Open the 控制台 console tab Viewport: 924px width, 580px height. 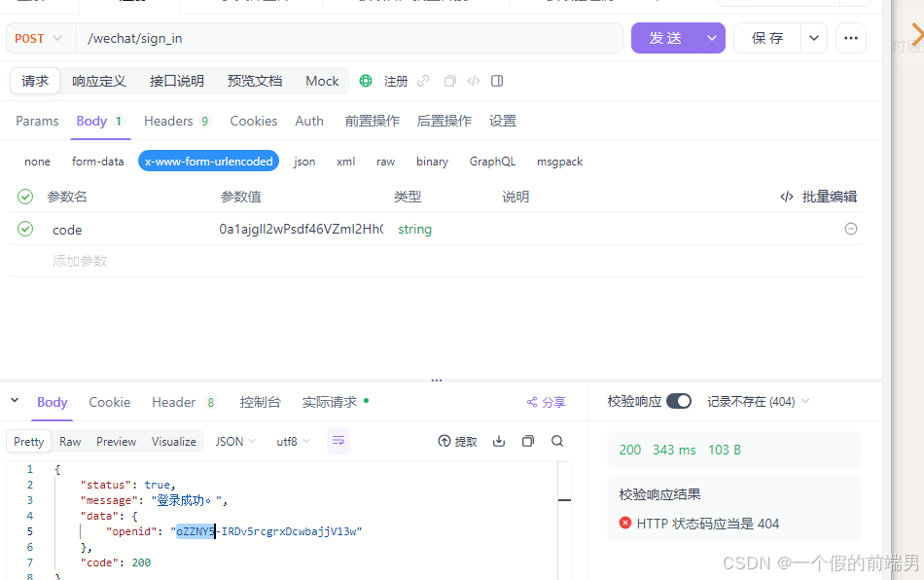(260, 402)
